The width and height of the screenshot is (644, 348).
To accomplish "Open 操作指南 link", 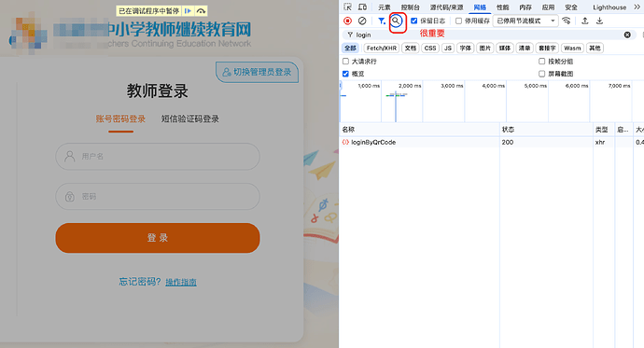I will [x=181, y=283].
